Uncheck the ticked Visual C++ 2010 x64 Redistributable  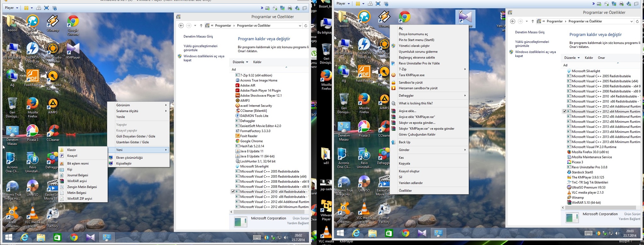point(233,191)
